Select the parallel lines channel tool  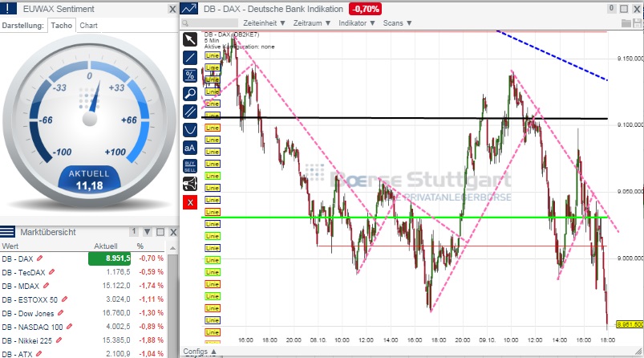click(190, 112)
